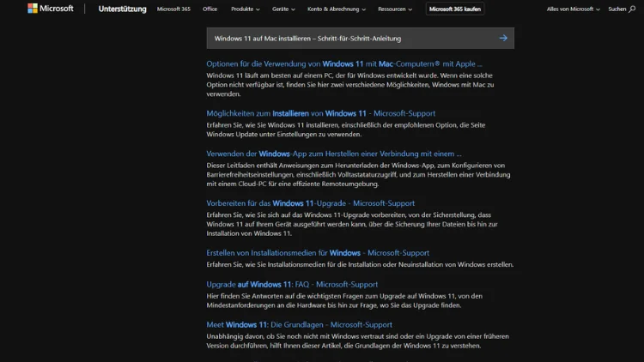Expand the Alles von Microsoft dropdown
Viewport: 644px width, 362px height.
[573, 9]
